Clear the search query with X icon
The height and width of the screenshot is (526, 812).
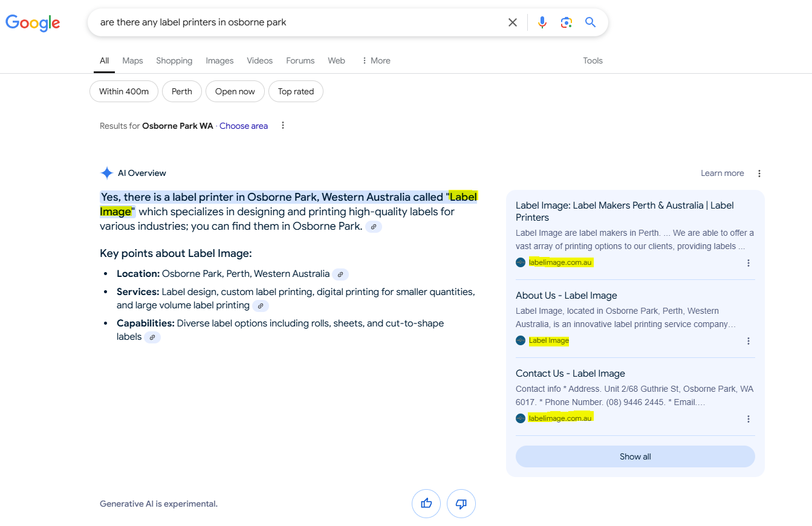click(513, 22)
